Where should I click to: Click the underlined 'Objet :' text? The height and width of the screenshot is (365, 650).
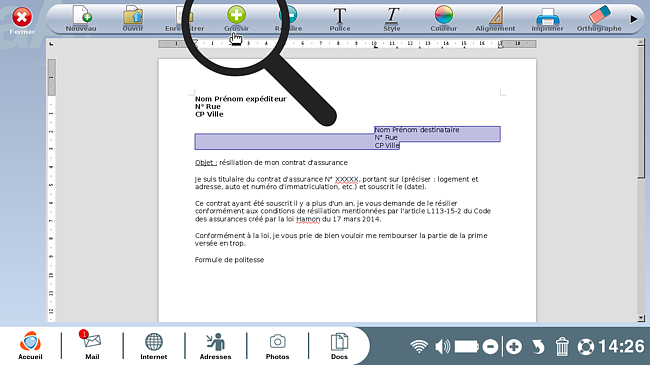coord(206,163)
